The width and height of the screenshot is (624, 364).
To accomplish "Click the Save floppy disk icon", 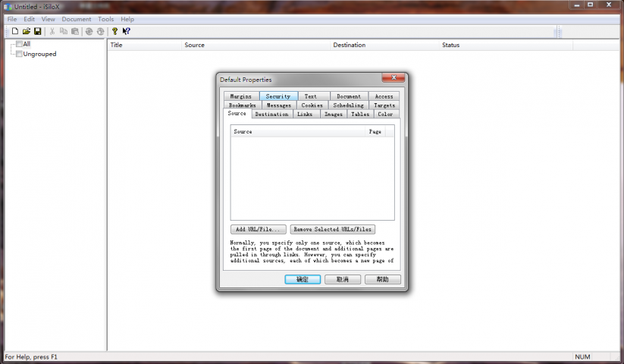I will coord(37,31).
